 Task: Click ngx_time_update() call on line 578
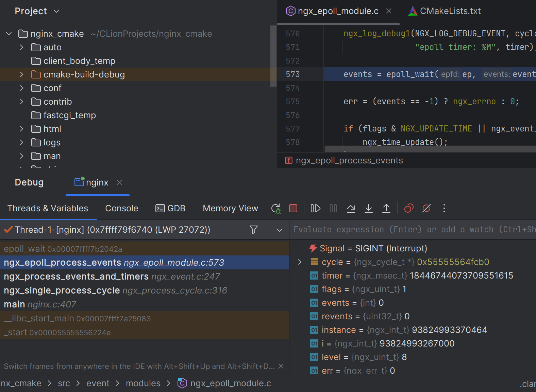coord(405,142)
